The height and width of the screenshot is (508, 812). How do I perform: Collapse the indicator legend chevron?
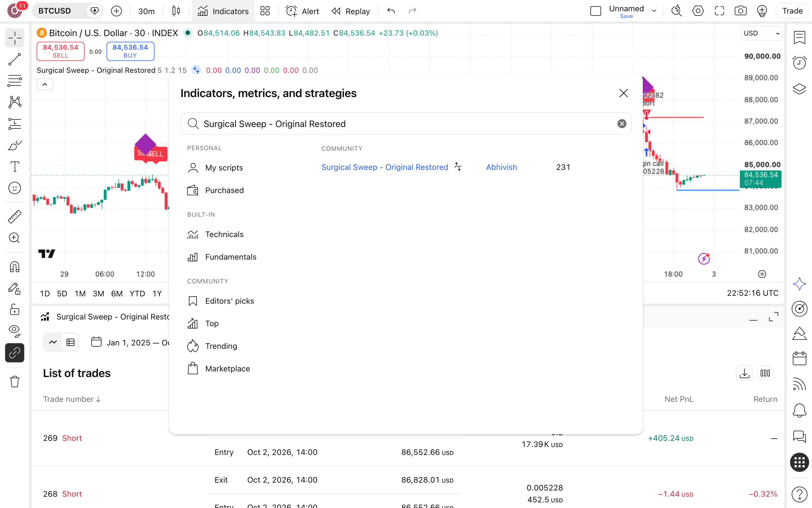pyautogui.click(x=45, y=84)
